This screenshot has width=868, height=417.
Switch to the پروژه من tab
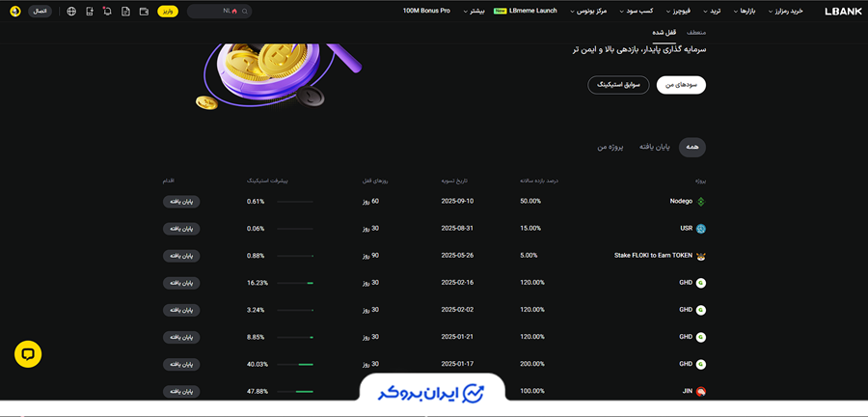(610, 147)
